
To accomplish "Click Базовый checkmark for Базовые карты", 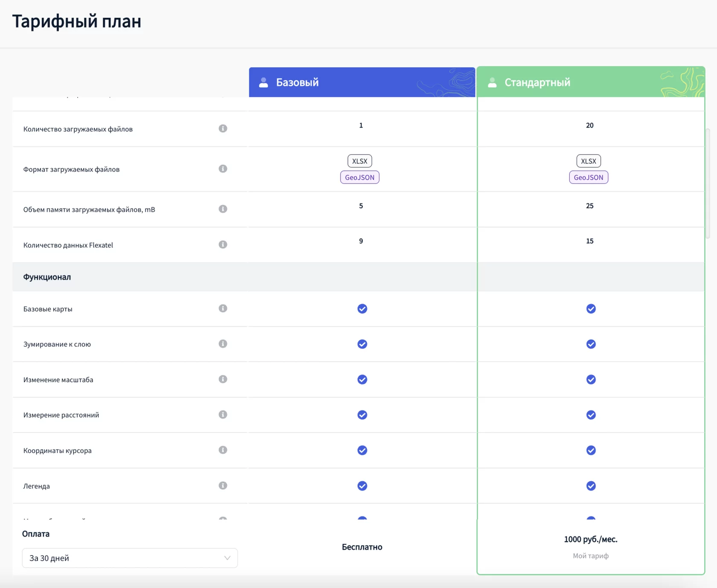I will click(x=362, y=309).
